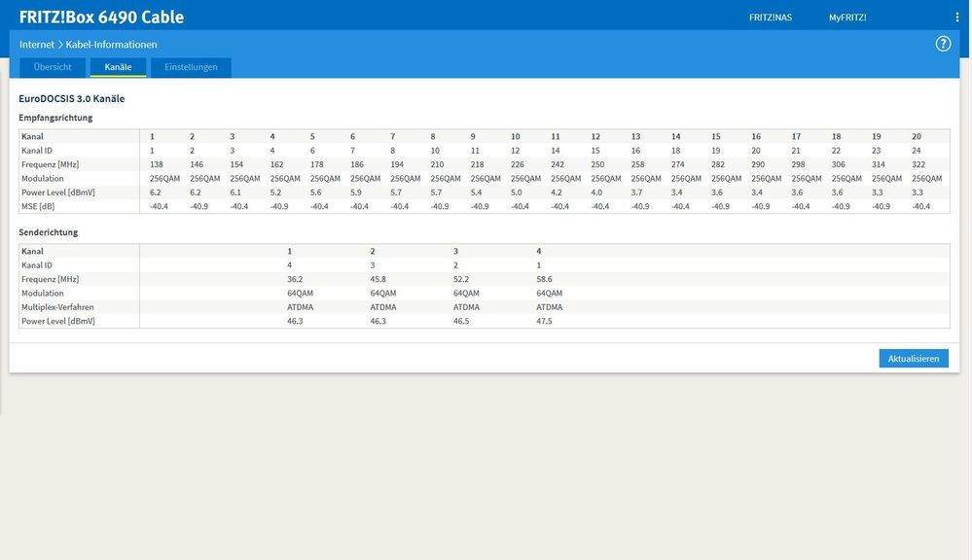Click the Frequenz value 178
Image resolution: width=972 pixels, height=560 pixels.
coord(317,164)
